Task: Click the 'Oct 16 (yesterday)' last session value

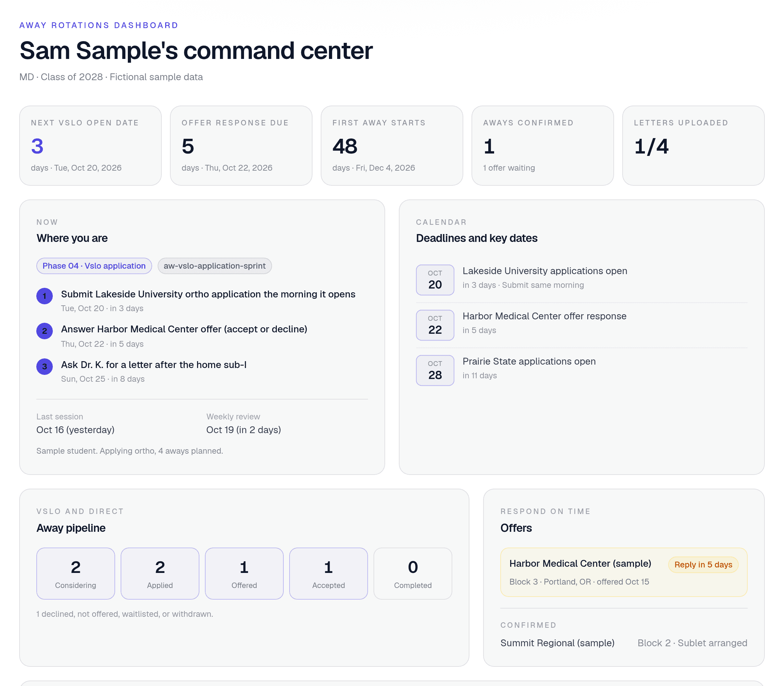Action: pyautogui.click(x=75, y=430)
